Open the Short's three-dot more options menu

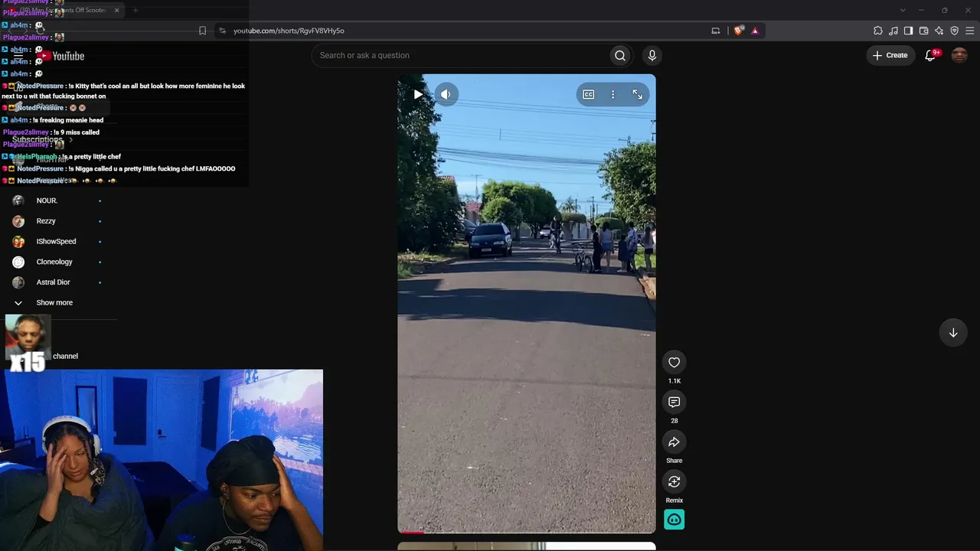[x=612, y=94]
